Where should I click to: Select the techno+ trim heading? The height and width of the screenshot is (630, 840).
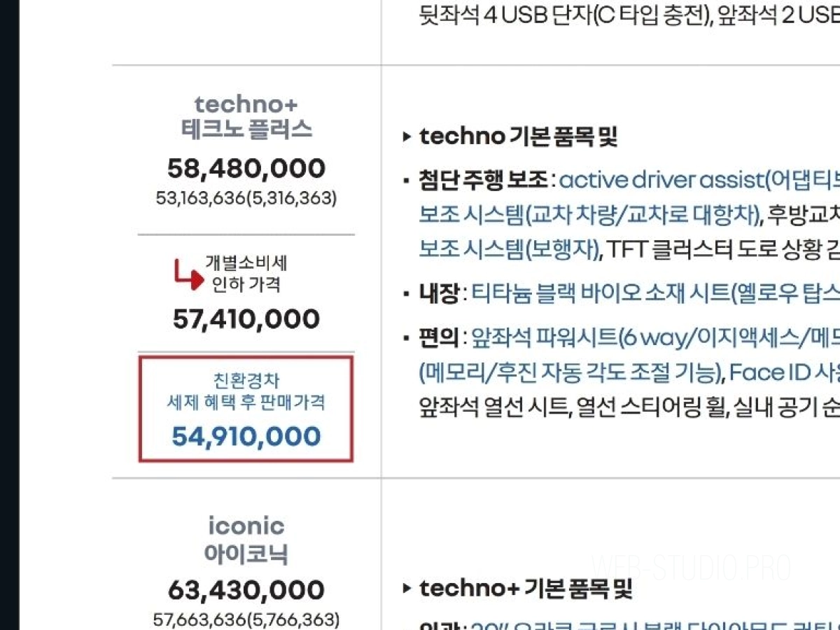coord(246,105)
